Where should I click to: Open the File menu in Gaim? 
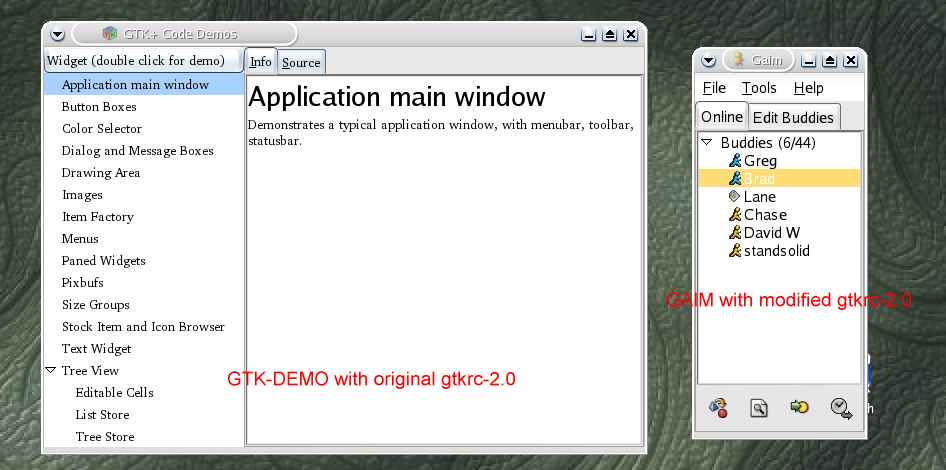click(714, 88)
